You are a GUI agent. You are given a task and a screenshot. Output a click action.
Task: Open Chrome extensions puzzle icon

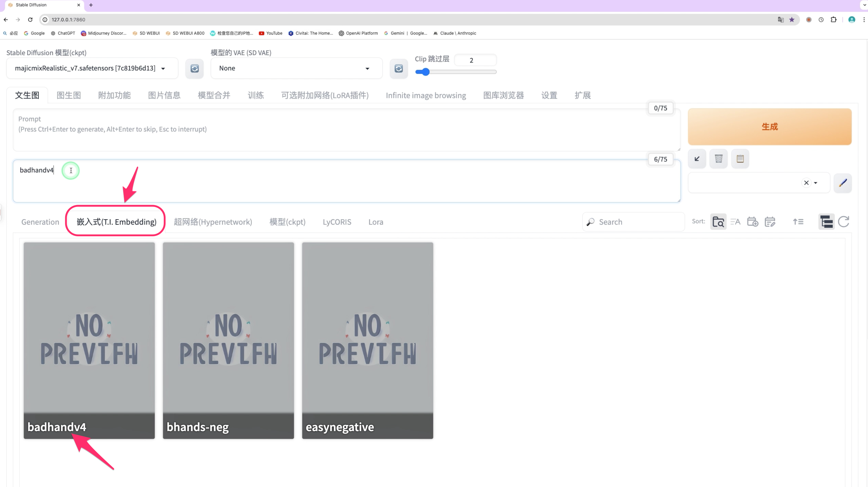click(x=833, y=19)
